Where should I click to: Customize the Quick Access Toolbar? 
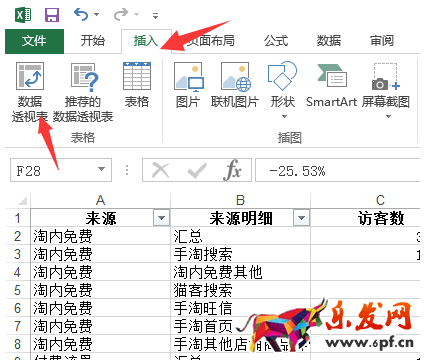pyautogui.click(x=155, y=15)
